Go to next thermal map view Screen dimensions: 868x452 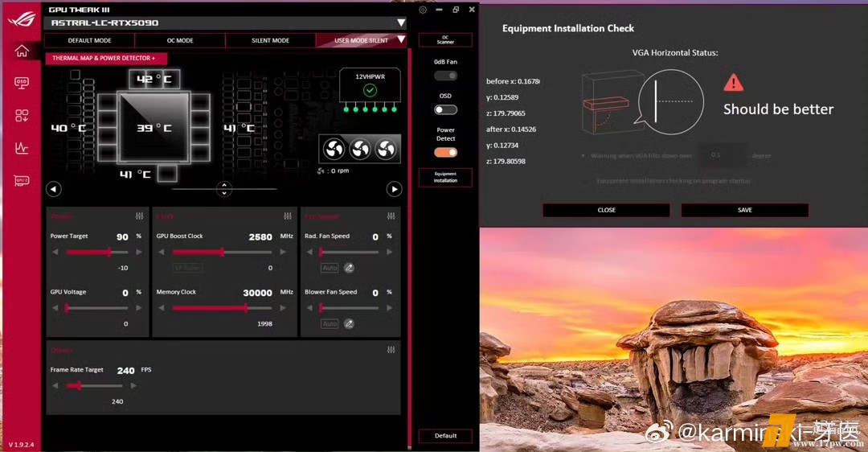coord(394,190)
